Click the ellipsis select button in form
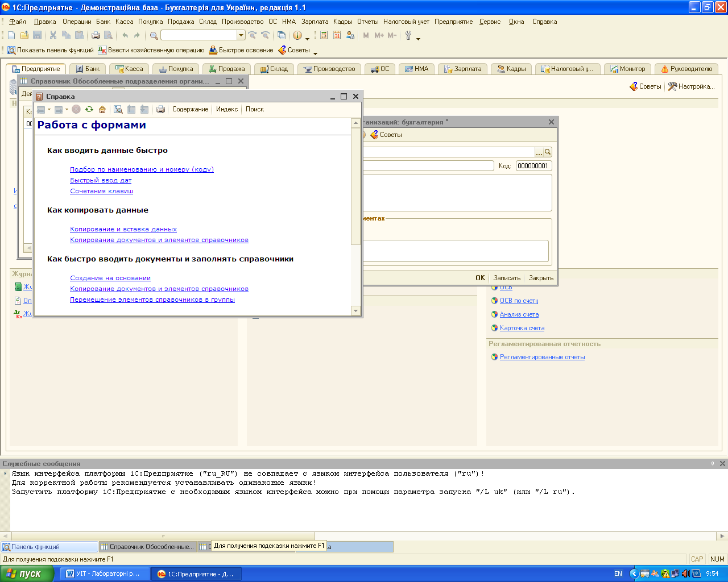Image resolution: width=728 pixels, height=582 pixels. pos(539,152)
